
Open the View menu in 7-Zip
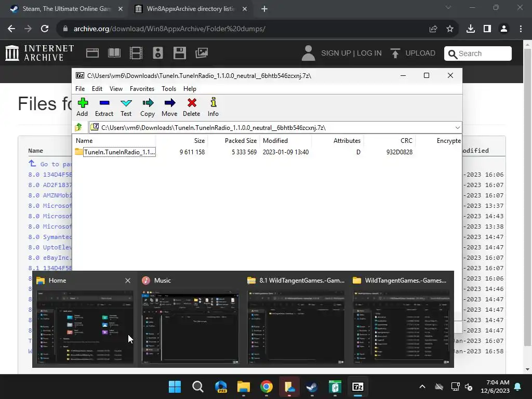pos(116,88)
